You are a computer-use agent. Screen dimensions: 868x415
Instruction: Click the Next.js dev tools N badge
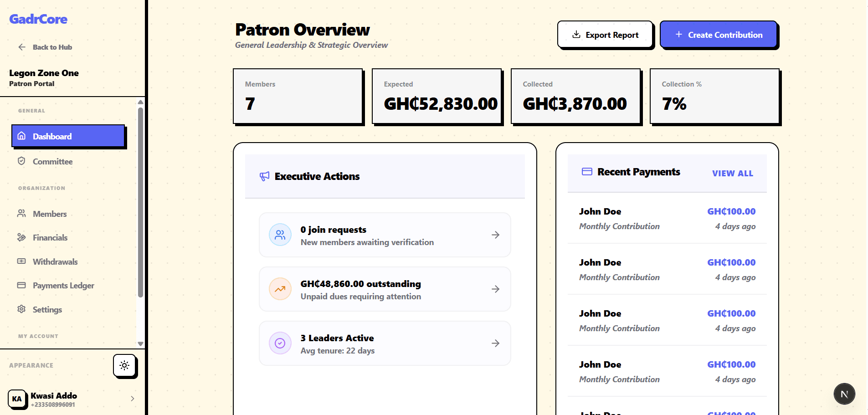844,394
